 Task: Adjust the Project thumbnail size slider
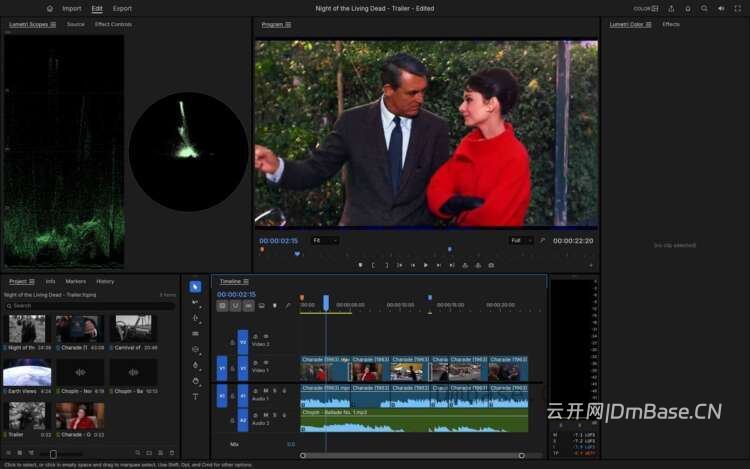click(x=53, y=453)
